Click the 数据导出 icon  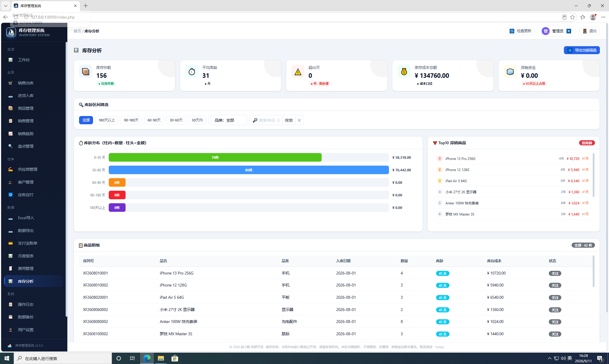11,231
